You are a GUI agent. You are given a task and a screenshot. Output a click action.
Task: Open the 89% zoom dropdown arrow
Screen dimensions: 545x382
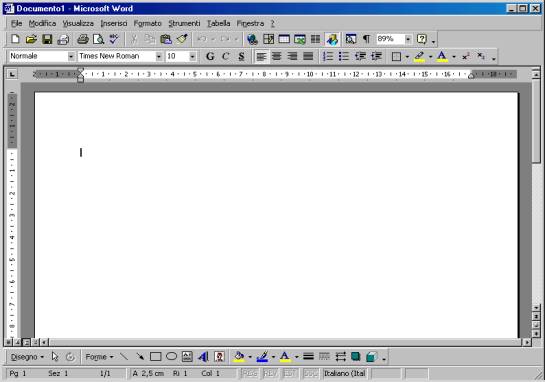click(408, 39)
